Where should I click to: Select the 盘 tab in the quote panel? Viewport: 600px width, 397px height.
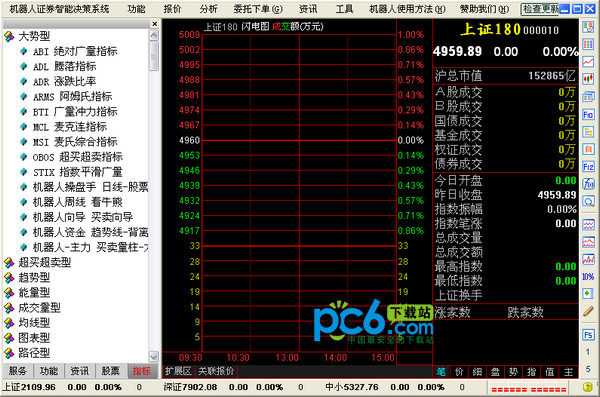(x=495, y=372)
